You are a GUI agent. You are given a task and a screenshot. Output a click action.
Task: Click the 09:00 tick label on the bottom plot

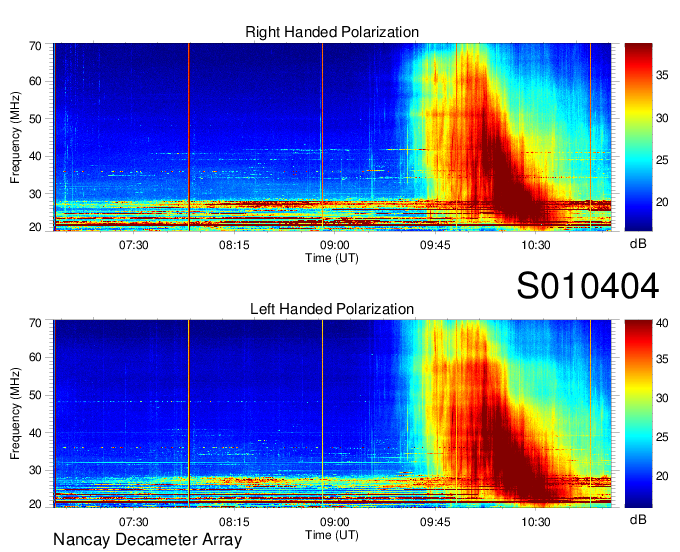pyautogui.click(x=334, y=522)
